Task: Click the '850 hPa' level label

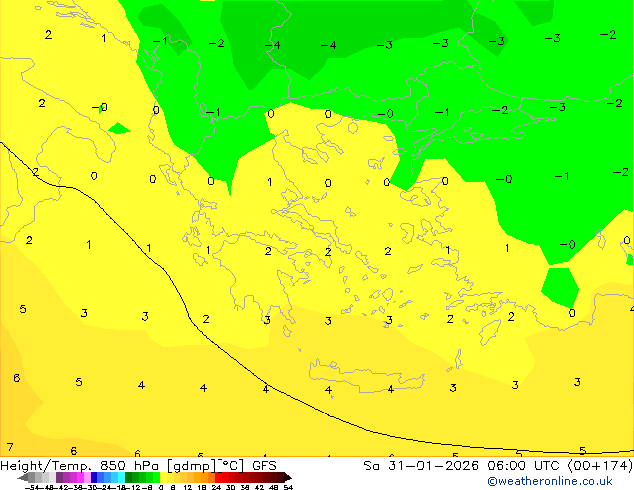Action: click(x=129, y=466)
